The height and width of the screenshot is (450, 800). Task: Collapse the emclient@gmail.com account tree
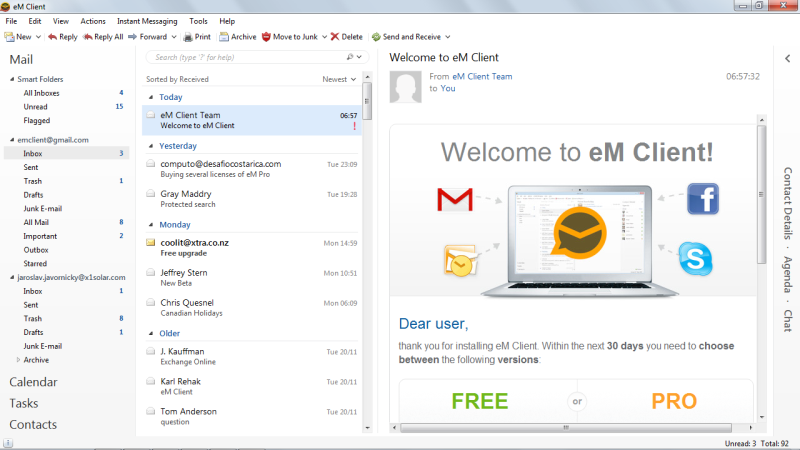(x=12, y=140)
